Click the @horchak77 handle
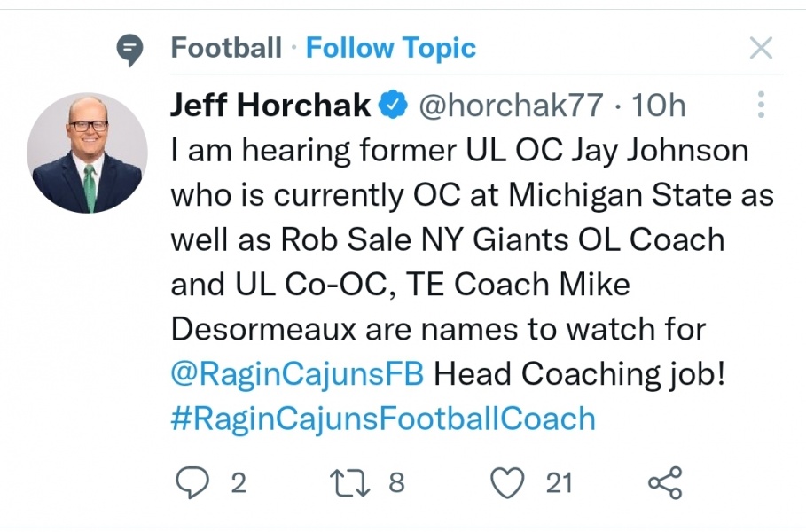This screenshot has height=532, width=806. coord(510,106)
